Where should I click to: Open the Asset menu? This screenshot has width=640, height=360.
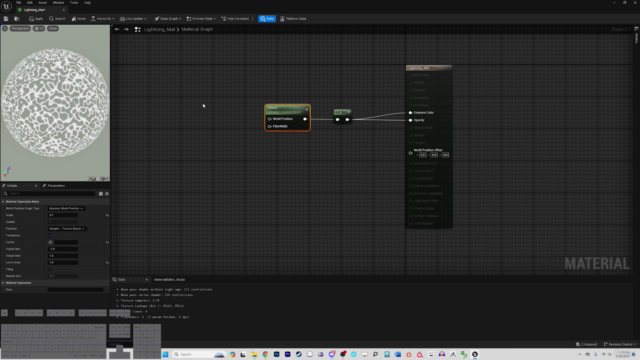(42, 2)
